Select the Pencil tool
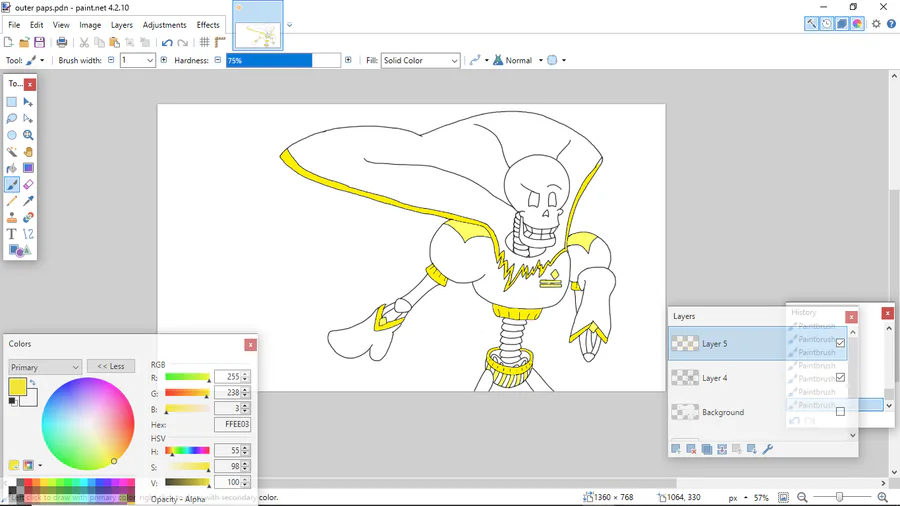The image size is (900, 506). [11, 201]
